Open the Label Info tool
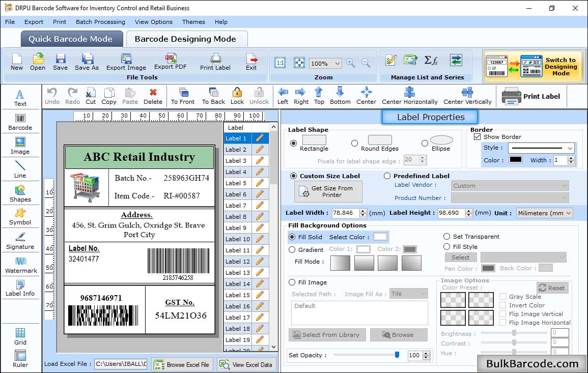Image resolution: width=588 pixels, height=373 pixels. [x=20, y=289]
